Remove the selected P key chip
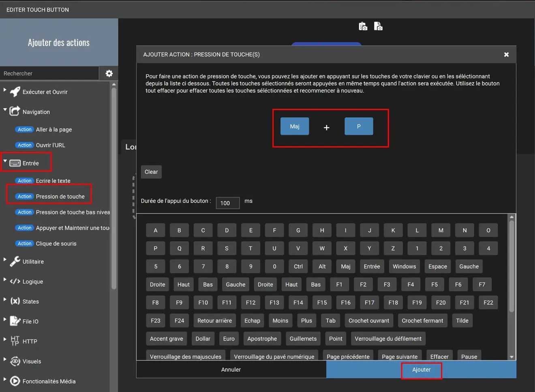The height and width of the screenshot is (392, 535). [x=359, y=126]
